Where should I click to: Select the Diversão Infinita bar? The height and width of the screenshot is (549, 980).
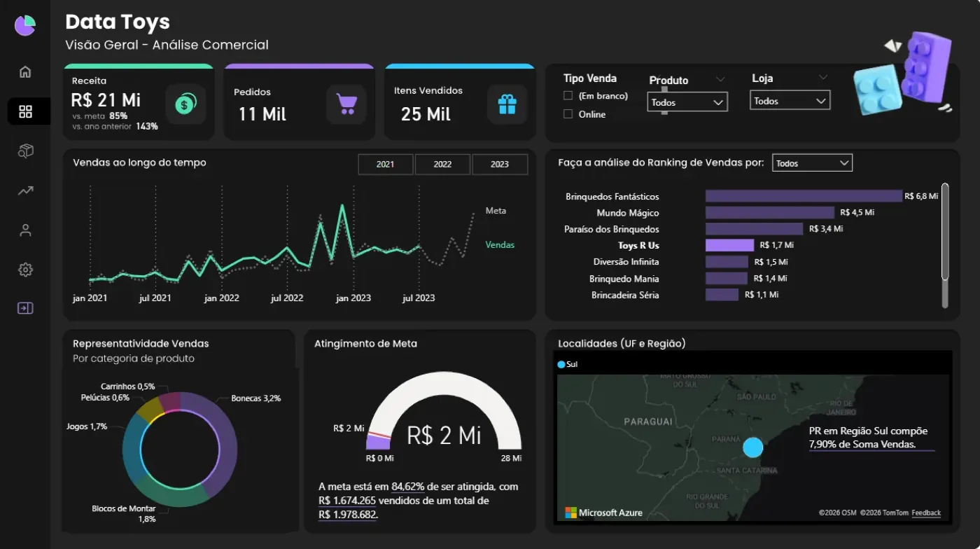(x=727, y=262)
